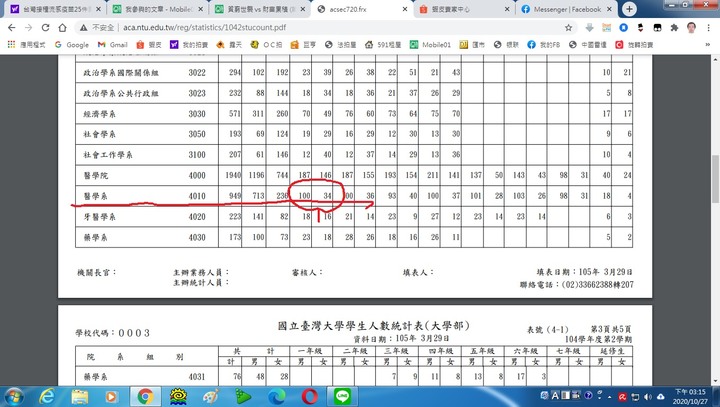Toggle volume from the speaker tray icon
This screenshot has width=720, height=407.
[x=648, y=396]
